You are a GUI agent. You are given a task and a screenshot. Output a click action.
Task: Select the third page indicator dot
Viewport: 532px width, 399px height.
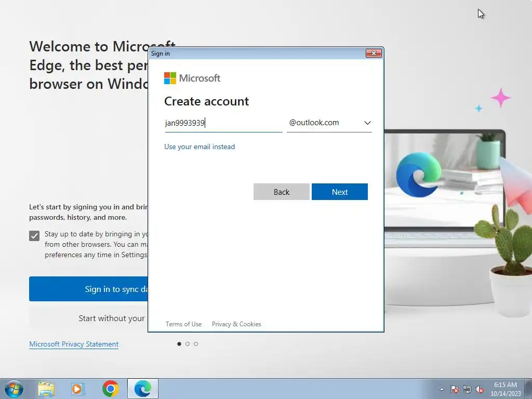tap(196, 344)
